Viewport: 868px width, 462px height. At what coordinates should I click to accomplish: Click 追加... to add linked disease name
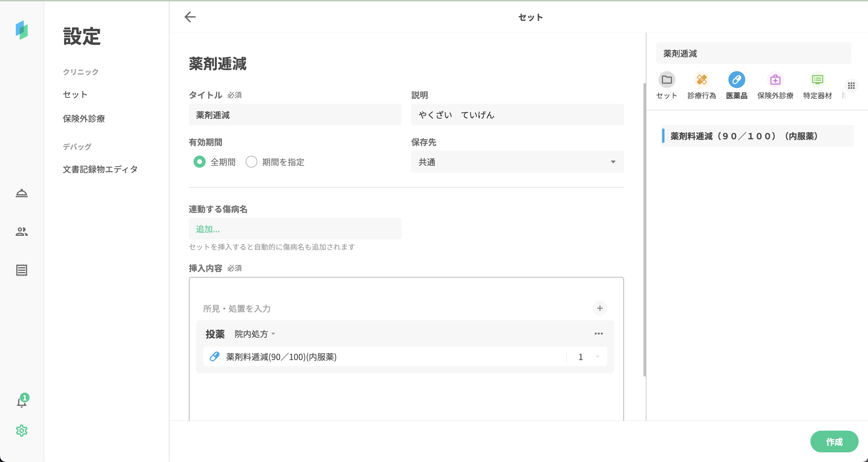click(295, 229)
